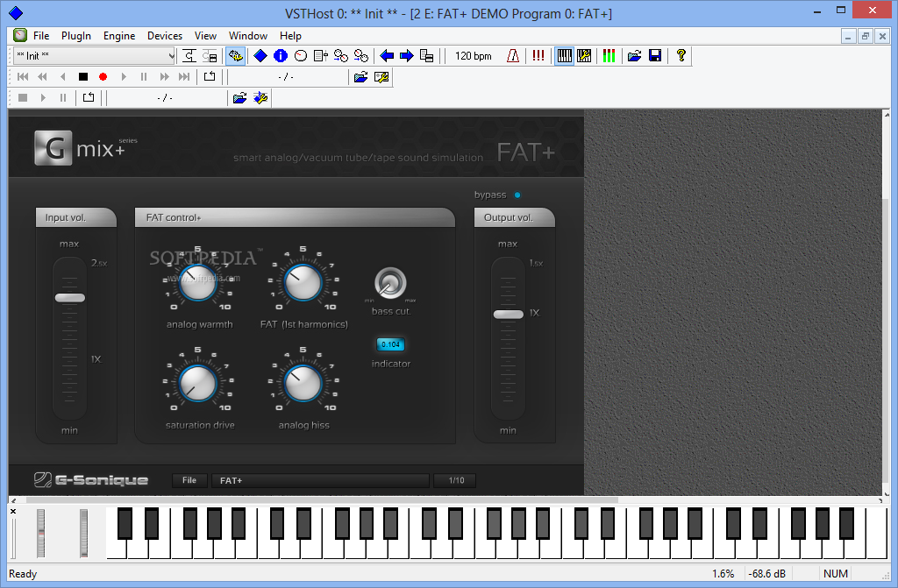
Task: Click the red triple-exclamation panic icon
Action: coord(538,55)
